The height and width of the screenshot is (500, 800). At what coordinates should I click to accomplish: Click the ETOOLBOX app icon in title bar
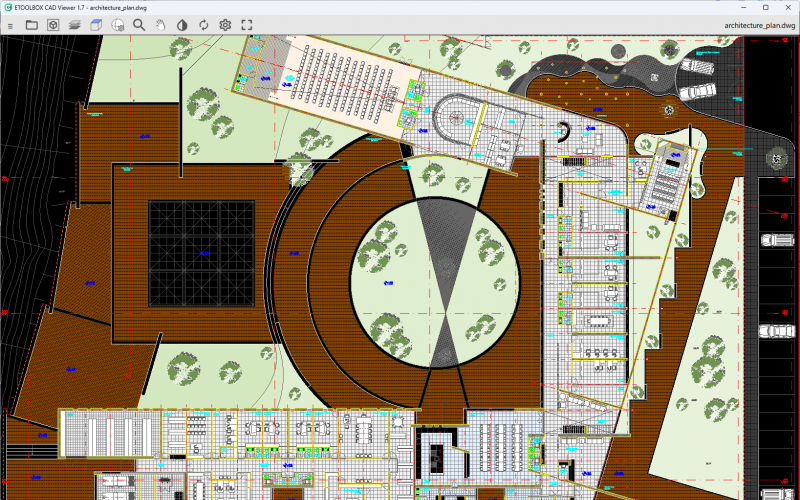point(9,7)
